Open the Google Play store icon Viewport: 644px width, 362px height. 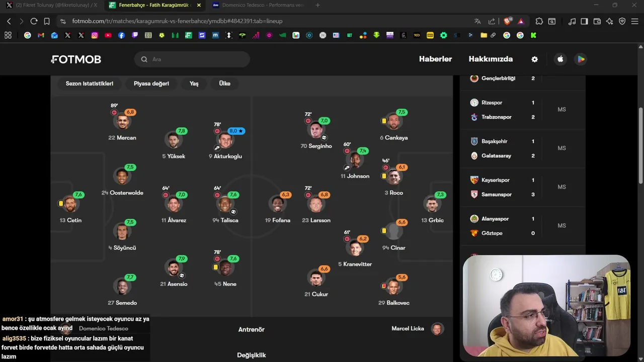[x=581, y=59]
